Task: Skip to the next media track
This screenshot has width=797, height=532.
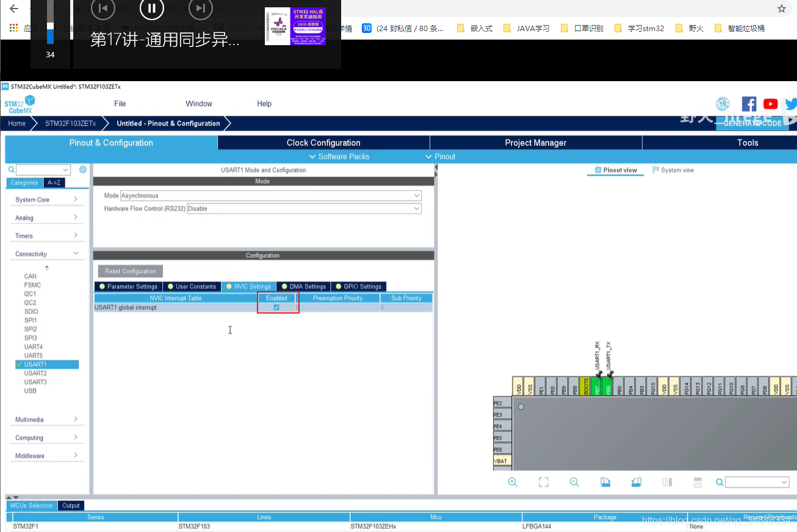Action: 201,8
